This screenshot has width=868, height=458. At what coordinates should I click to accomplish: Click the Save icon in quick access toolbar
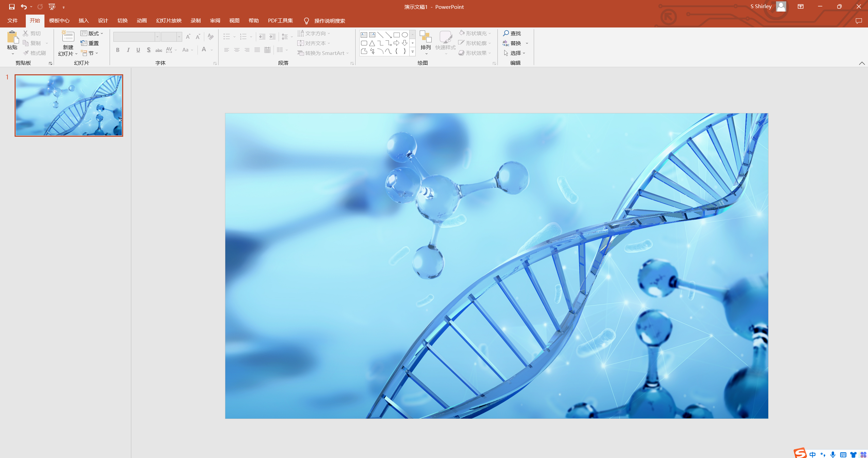12,6
